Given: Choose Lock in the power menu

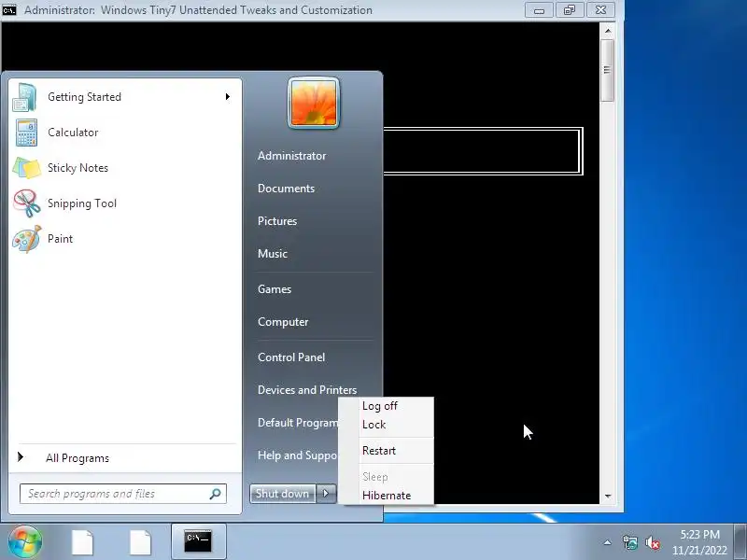Looking at the screenshot, I should (x=374, y=425).
